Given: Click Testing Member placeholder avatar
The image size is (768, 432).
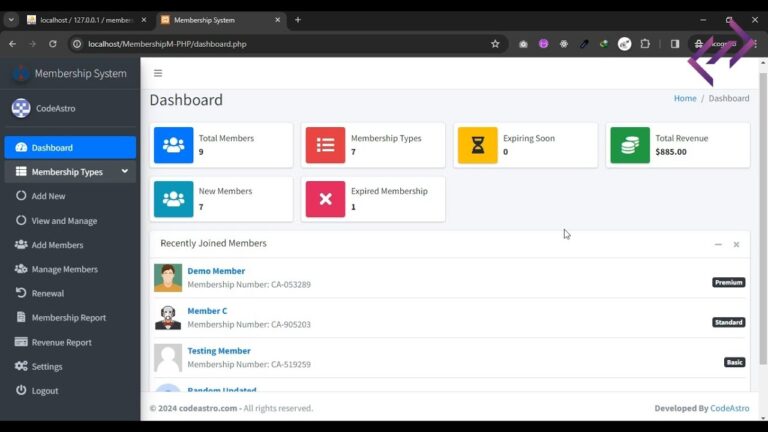Looking at the screenshot, I should 168,358.
